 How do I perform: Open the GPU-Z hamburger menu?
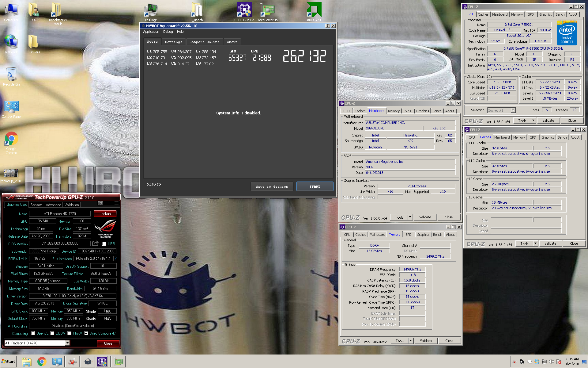(x=116, y=203)
